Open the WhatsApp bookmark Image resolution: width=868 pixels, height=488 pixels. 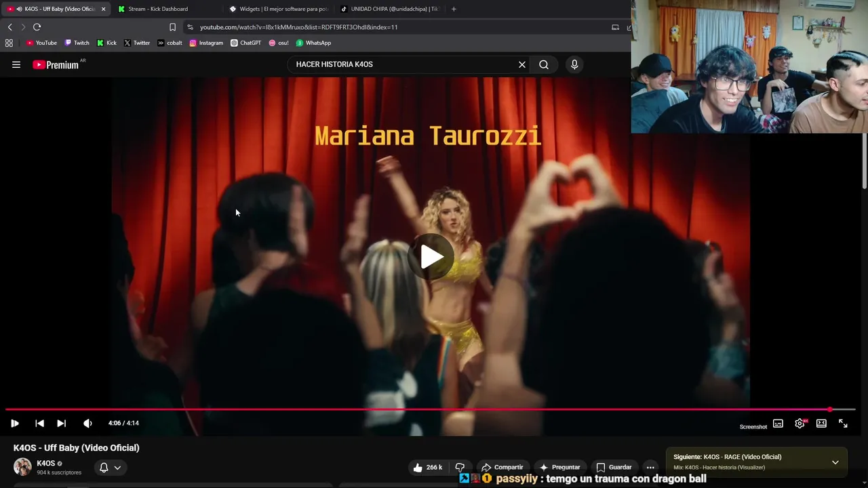click(313, 43)
